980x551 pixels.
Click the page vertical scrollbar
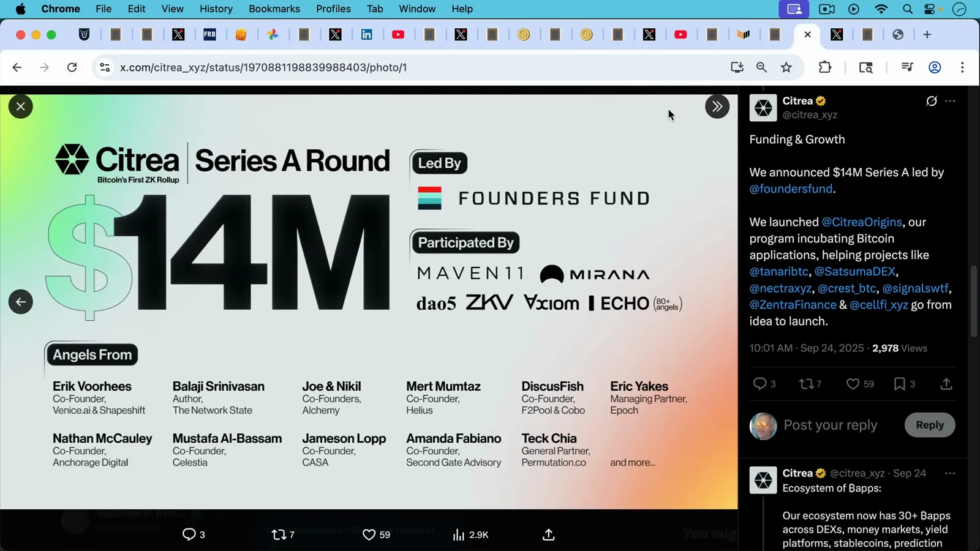click(974, 301)
